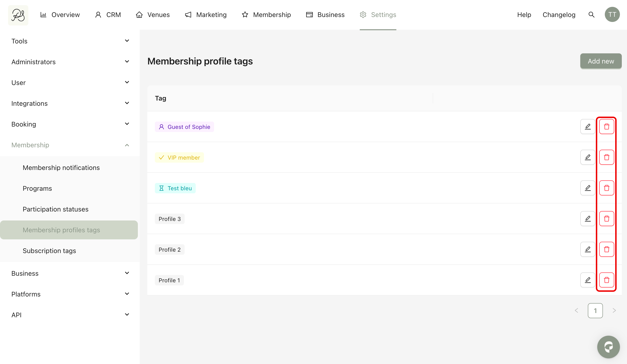Image resolution: width=627 pixels, height=364 pixels.
Task: Open the Changelog link
Action: (x=559, y=15)
